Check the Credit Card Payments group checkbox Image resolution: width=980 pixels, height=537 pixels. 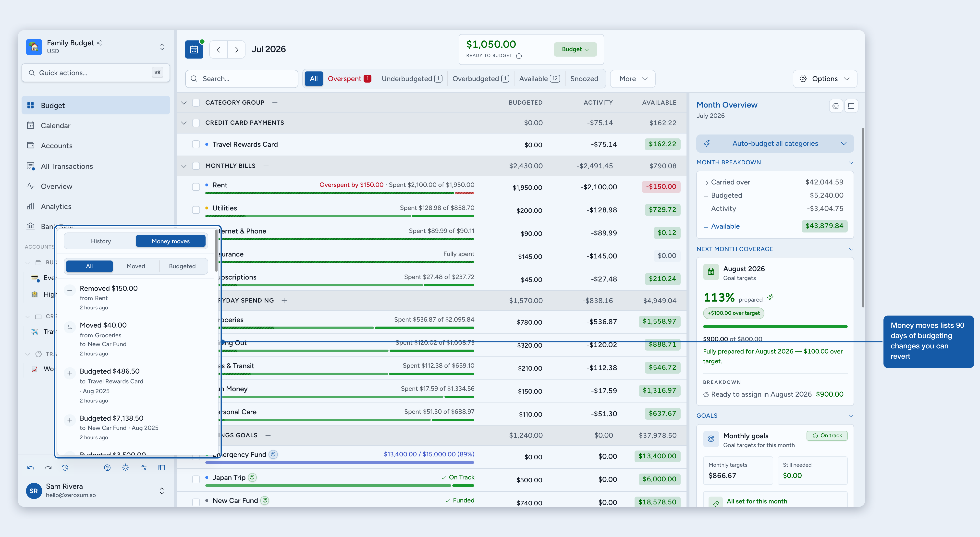[x=196, y=123]
